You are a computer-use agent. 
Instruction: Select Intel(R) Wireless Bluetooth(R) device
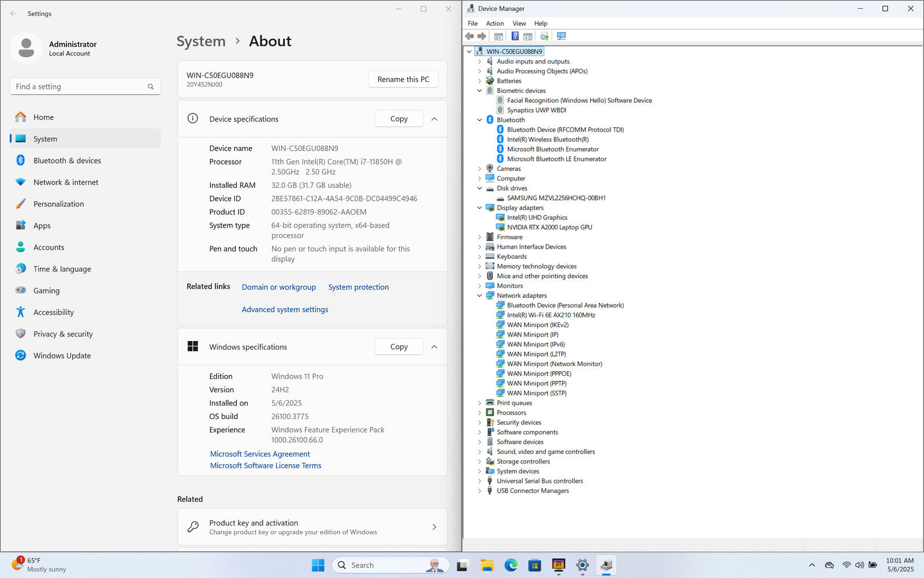[x=547, y=140]
